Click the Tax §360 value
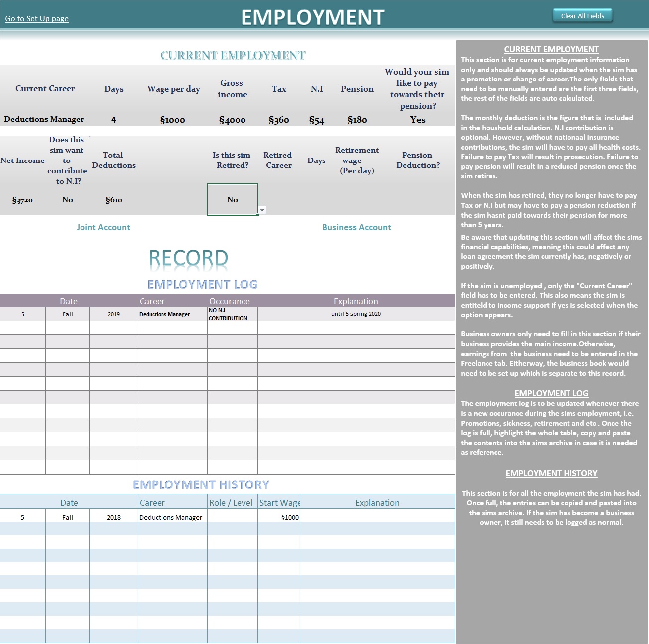The image size is (649, 644). [279, 120]
